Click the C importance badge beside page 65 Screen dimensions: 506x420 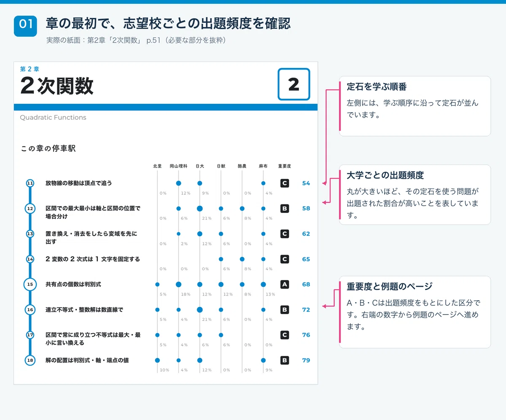pos(285,259)
